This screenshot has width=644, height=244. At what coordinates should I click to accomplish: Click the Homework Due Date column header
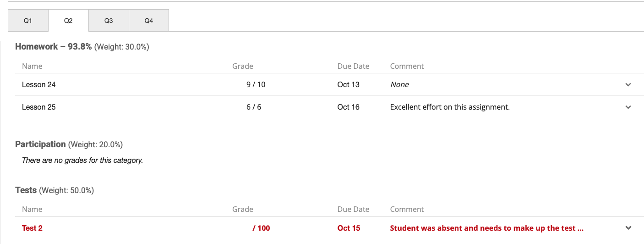(353, 67)
